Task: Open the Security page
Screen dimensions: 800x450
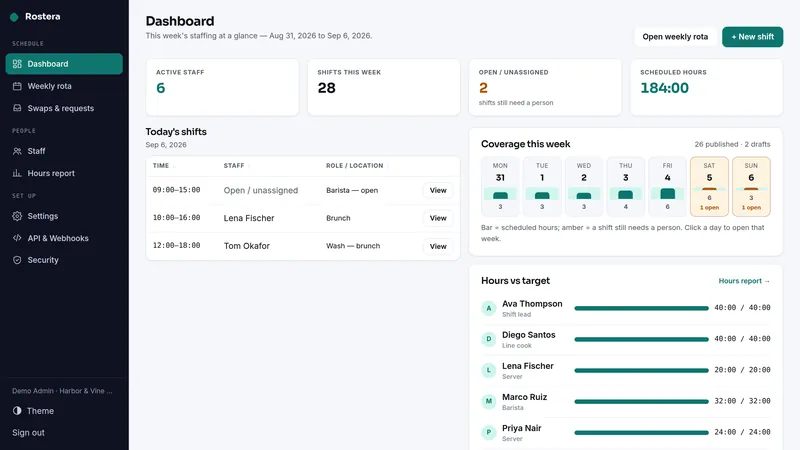Action: [64, 260]
